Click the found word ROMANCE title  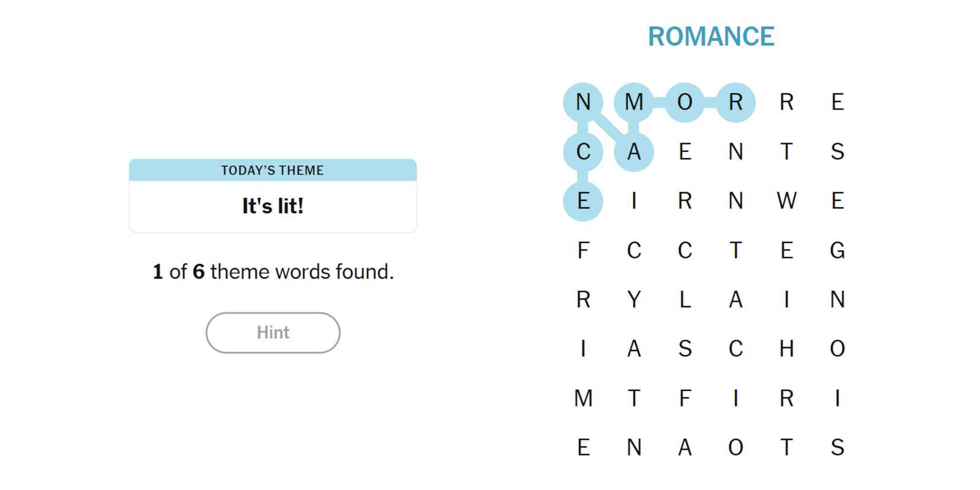click(x=710, y=37)
